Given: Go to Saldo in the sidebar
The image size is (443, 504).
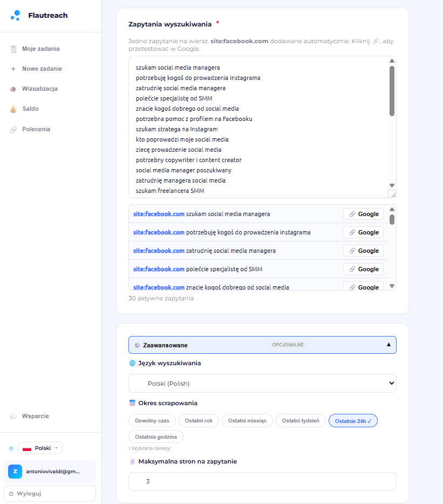Looking at the screenshot, I should [x=31, y=109].
